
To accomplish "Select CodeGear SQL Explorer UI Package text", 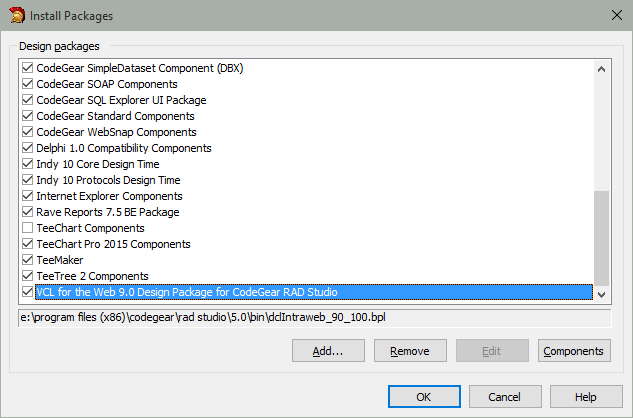I will point(121,100).
